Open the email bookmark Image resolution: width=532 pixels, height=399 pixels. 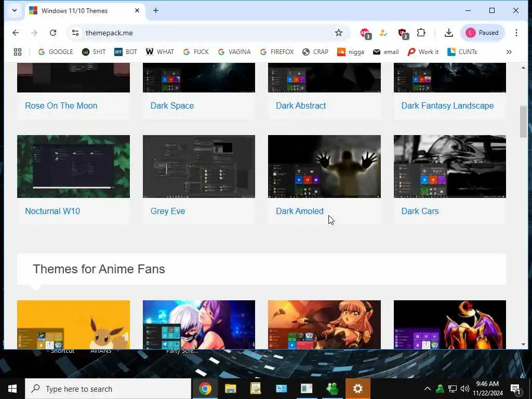(386, 52)
